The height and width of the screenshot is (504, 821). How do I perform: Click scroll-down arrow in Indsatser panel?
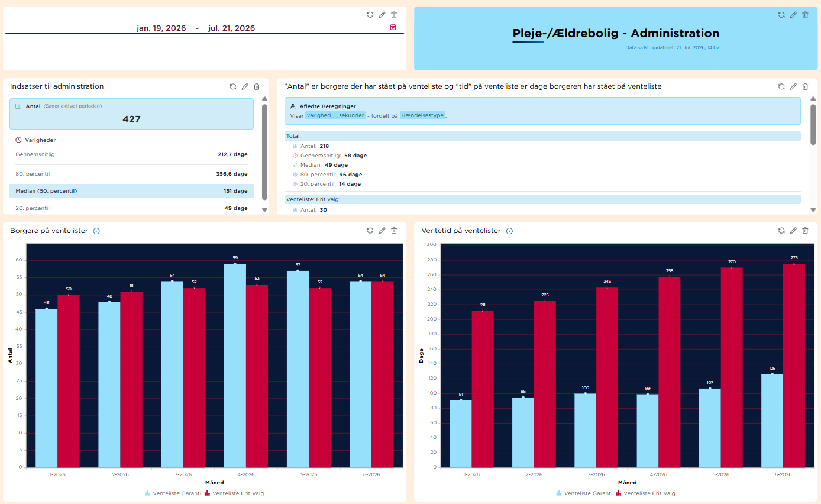click(264, 209)
